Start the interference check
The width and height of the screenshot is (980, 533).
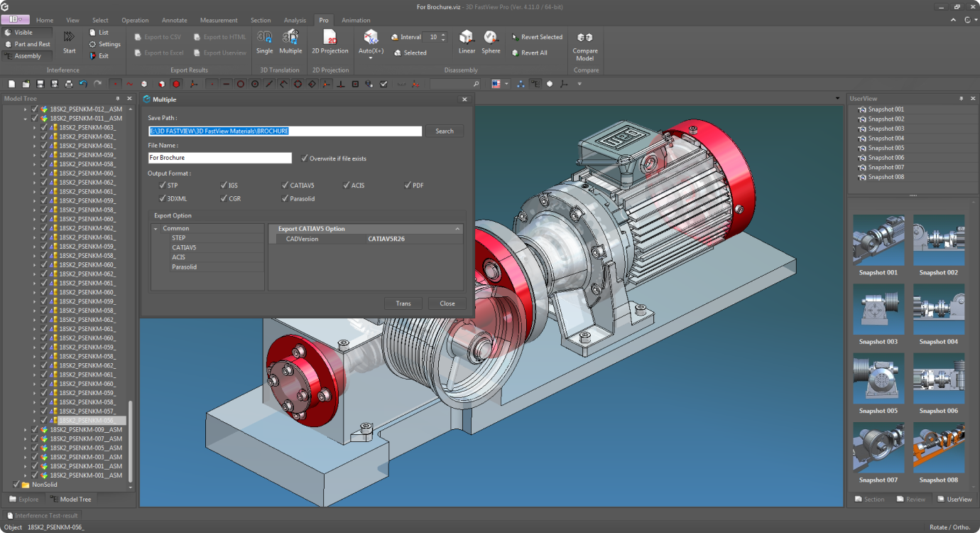(69, 38)
